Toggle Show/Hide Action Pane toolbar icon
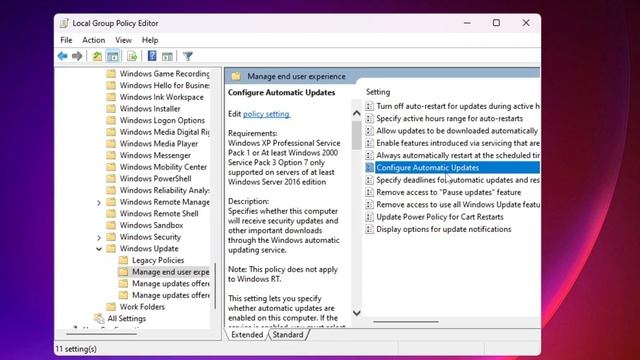The image size is (640, 360). tap(167, 56)
